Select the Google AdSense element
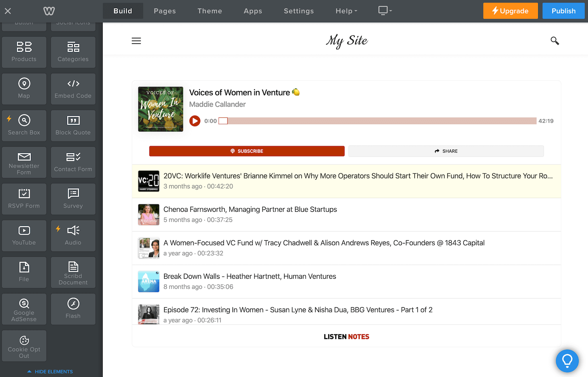The image size is (588, 377). pyautogui.click(x=24, y=309)
